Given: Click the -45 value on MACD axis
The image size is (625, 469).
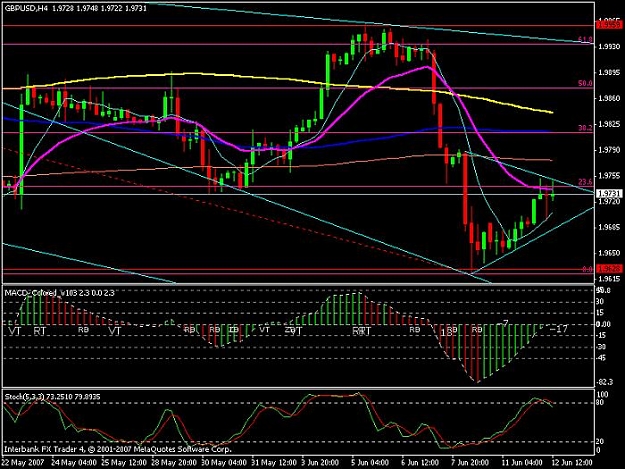Looking at the screenshot, I should [x=601, y=358].
